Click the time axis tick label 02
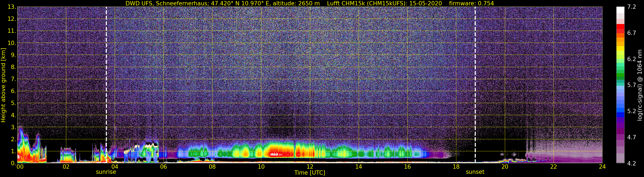 pos(66,167)
